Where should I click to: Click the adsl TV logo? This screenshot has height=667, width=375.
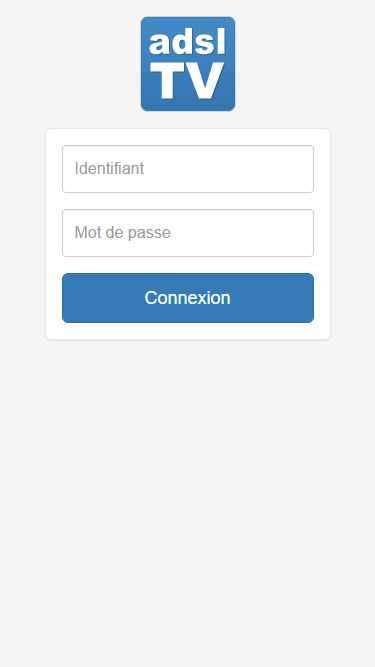tap(188, 64)
